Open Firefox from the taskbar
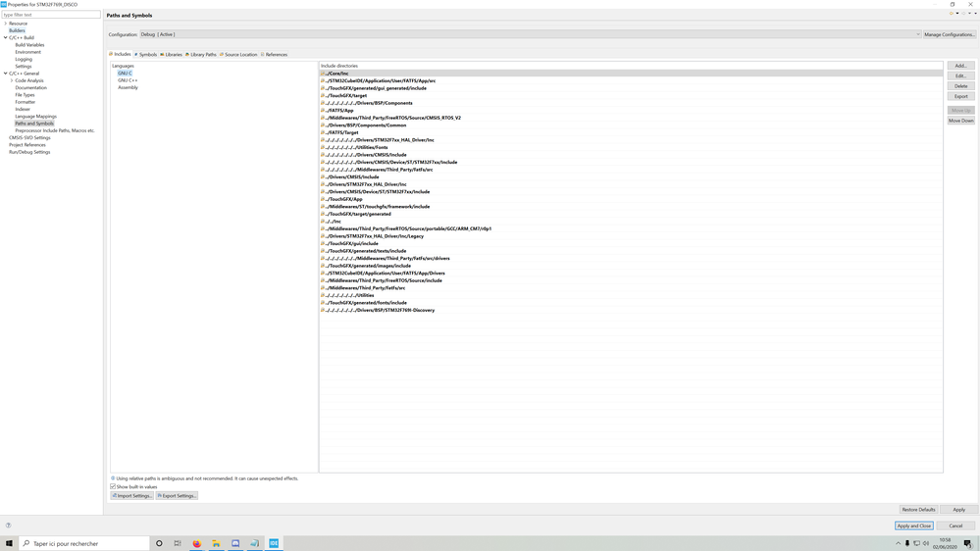This screenshot has width=980, height=551. coord(197,543)
